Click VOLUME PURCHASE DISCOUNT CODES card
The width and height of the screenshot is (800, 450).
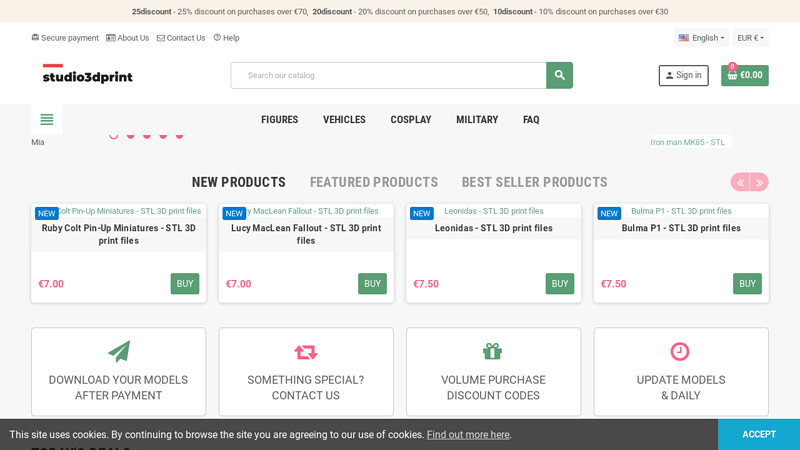pos(493,371)
